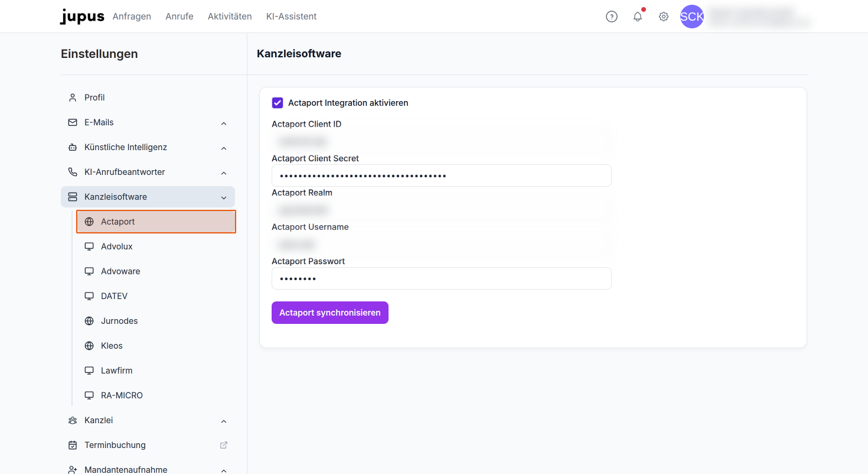Viewport: 868px width, 474px height.
Task: Select Lawfirm integration
Action: (156, 371)
